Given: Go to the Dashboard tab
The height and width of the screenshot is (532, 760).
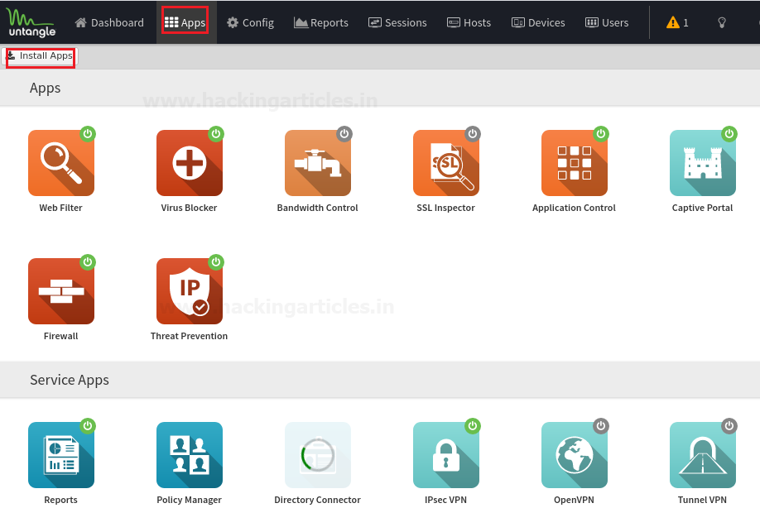Looking at the screenshot, I should [x=109, y=22].
